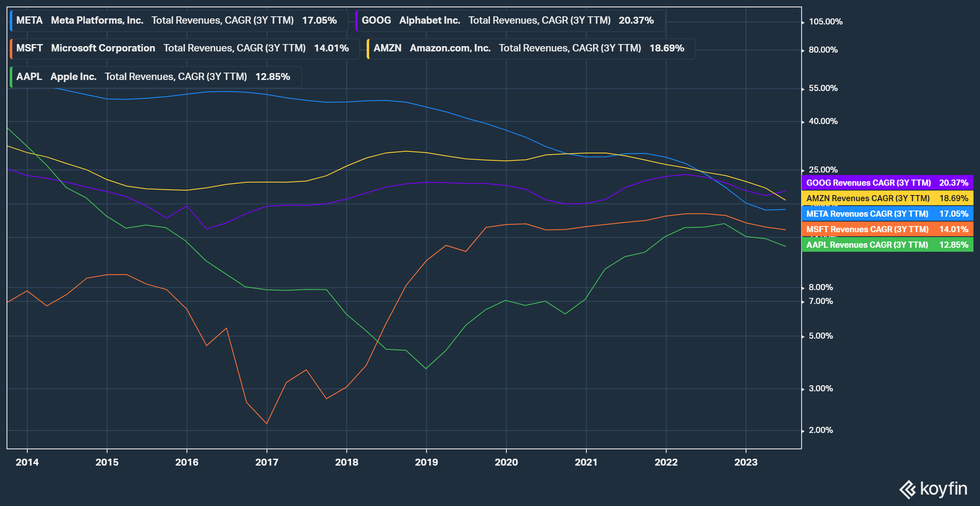
Task: Click the 20.37% value in GOOG legend
Action: (636, 20)
